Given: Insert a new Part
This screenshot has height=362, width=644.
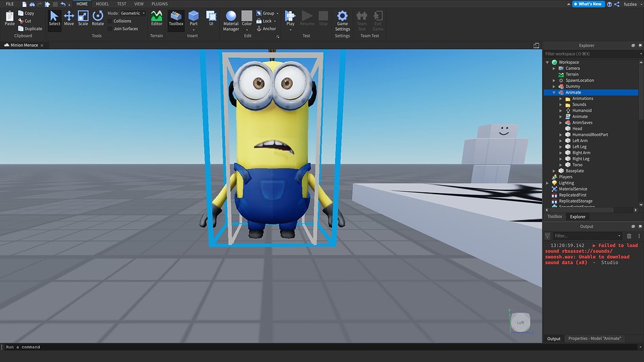Looking at the screenshot, I should click(x=193, y=18).
